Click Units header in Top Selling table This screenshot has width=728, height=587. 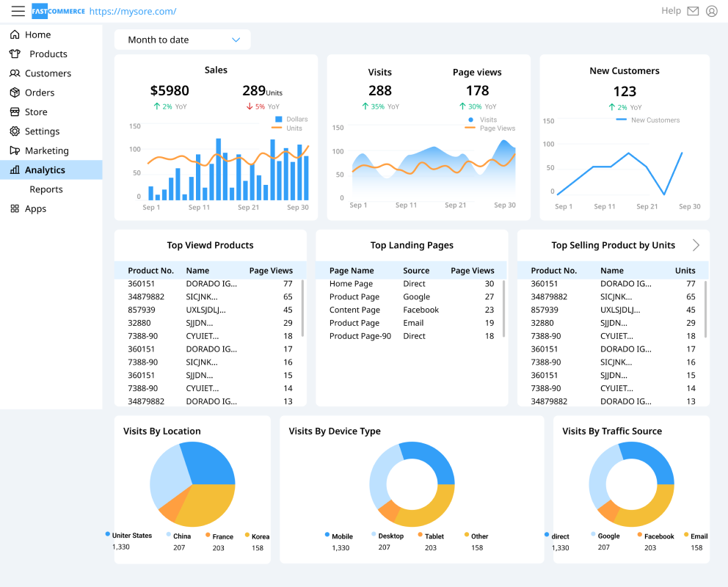(685, 271)
